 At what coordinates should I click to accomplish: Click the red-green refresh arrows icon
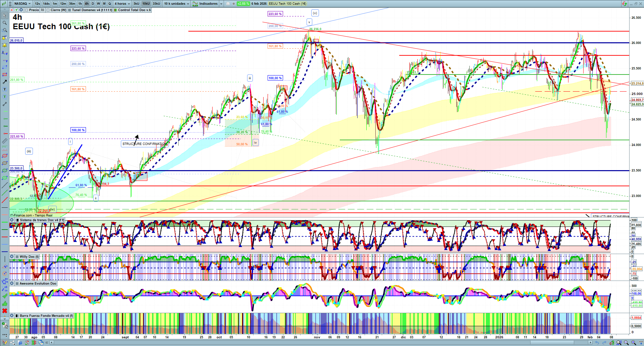[x=624, y=4]
